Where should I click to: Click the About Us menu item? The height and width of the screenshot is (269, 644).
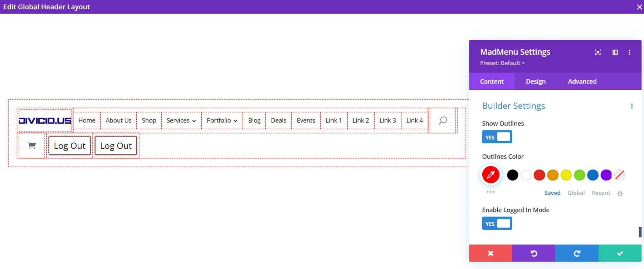[118, 120]
